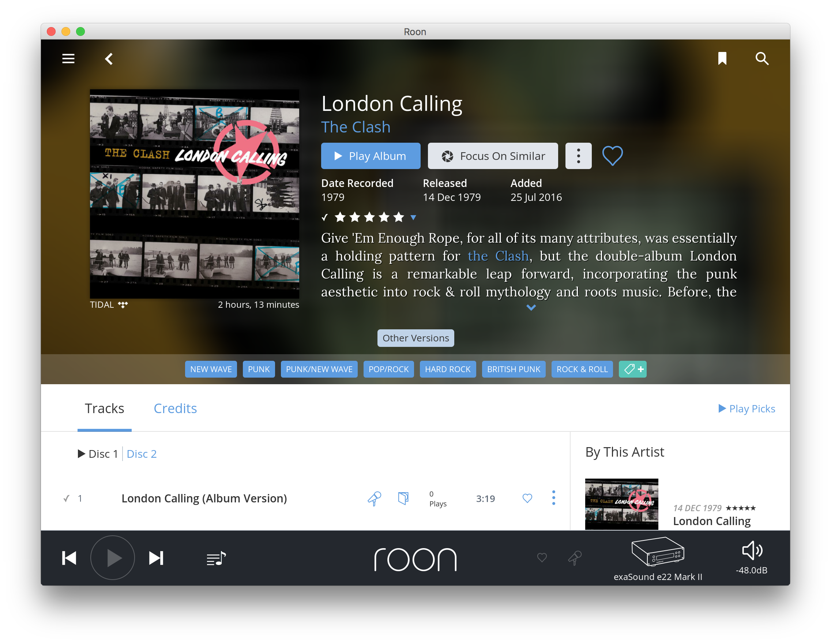Image resolution: width=831 pixels, height=644 pixels.
Task: Select the HARD ROCK genre tag
Action: click(448, 369)
